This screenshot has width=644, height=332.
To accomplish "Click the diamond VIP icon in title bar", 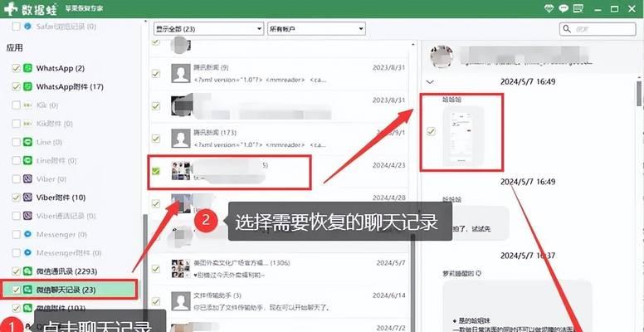I will click(549, 8).
